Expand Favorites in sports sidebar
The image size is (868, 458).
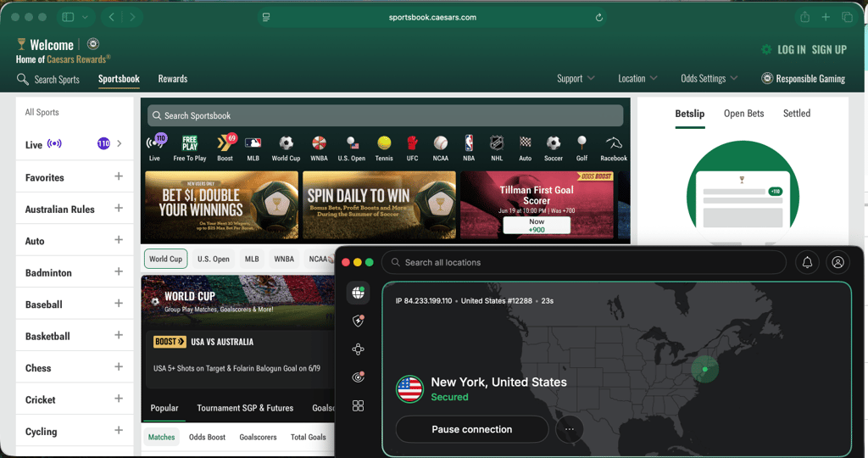(x=119, y=176)
